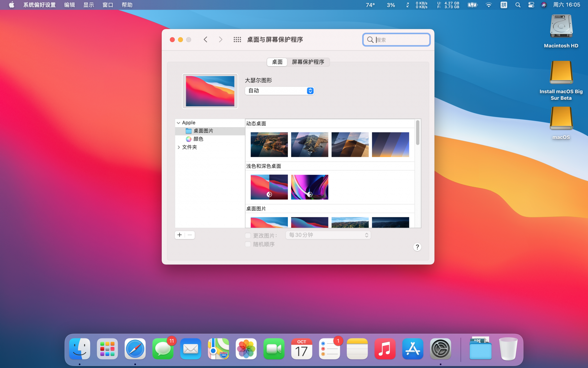Open the 帮助 menu
Viewport: 588px width, 368px height.
(127, 5)
